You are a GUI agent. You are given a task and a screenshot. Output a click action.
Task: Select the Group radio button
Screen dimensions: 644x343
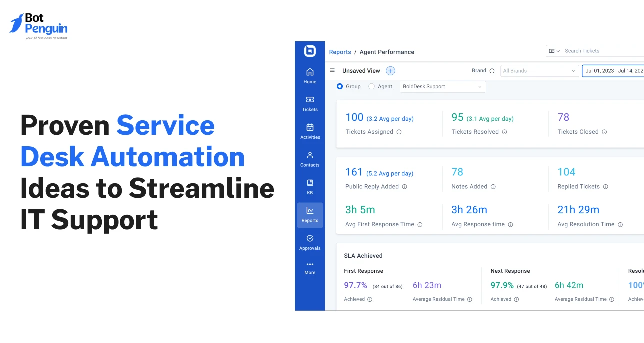[x=340, y=86]
